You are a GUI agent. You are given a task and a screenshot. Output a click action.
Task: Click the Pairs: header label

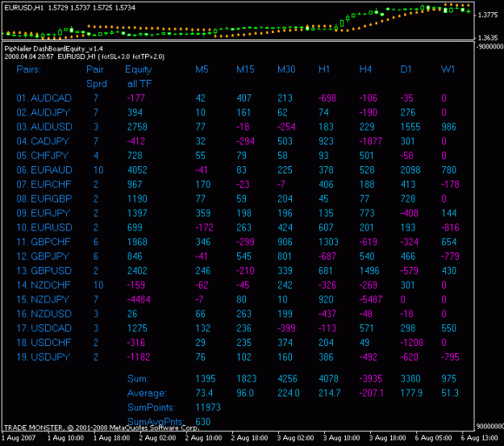click(x=29, y=69)
